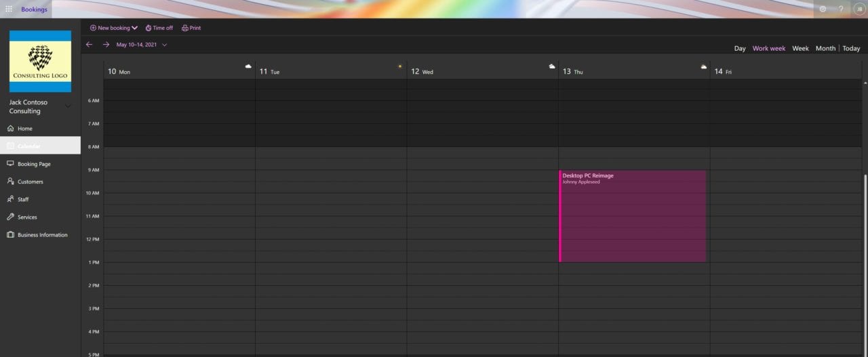This screenshot has height=357, width=868.
Task: Go to next week arrow
Action: pos(106,45)
